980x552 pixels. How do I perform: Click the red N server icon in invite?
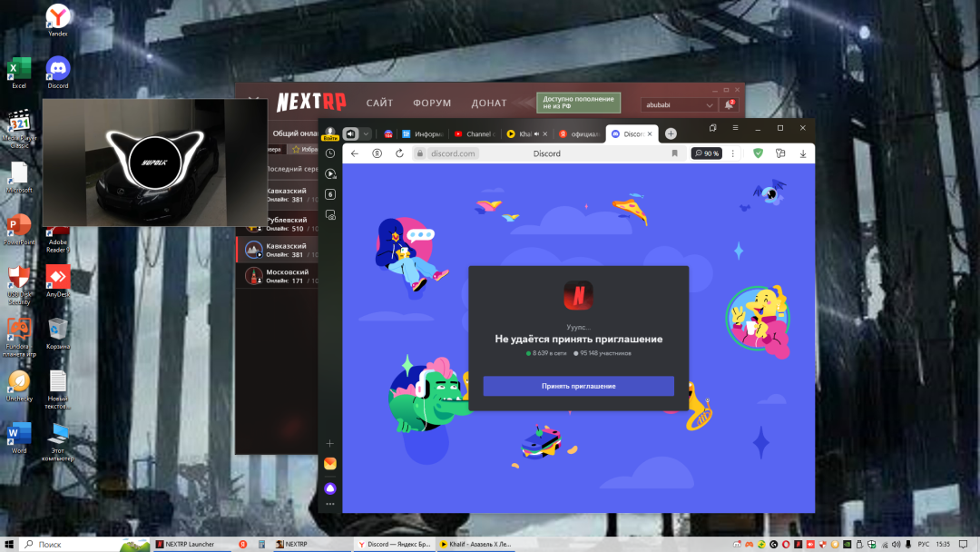(578, 295)
